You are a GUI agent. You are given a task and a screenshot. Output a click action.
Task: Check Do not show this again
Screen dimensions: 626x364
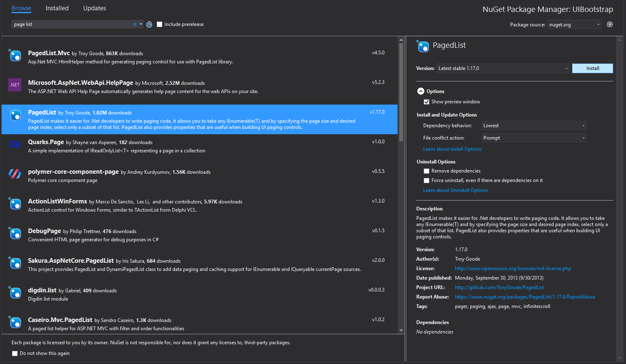(x=15, y=353)
